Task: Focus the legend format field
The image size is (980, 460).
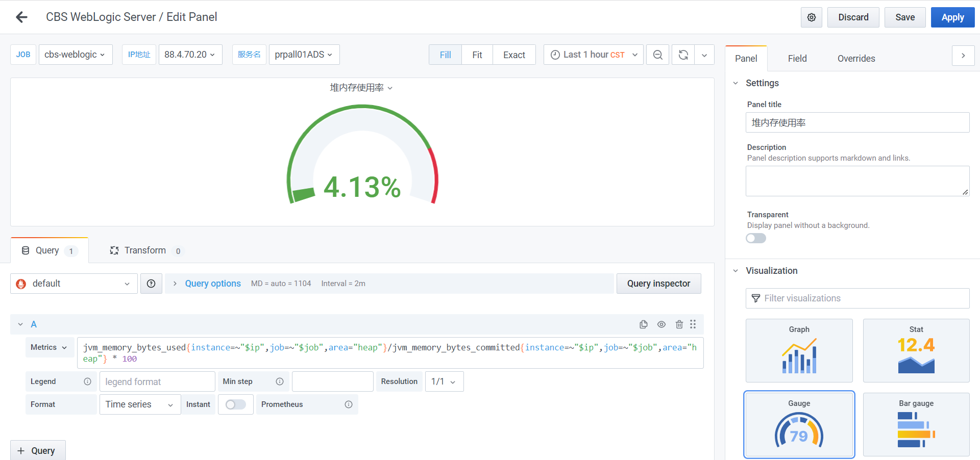Action: pyautogui.click(x=157, y=381)
